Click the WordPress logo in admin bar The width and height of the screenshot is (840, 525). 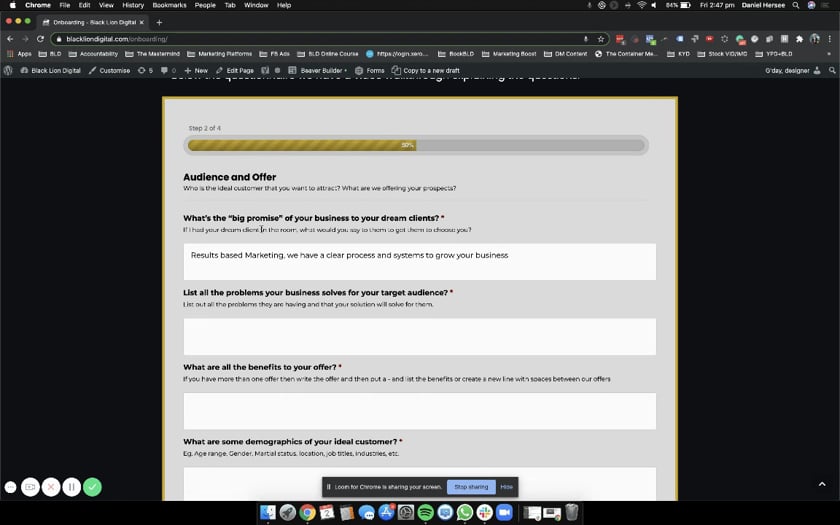point(8,70)
